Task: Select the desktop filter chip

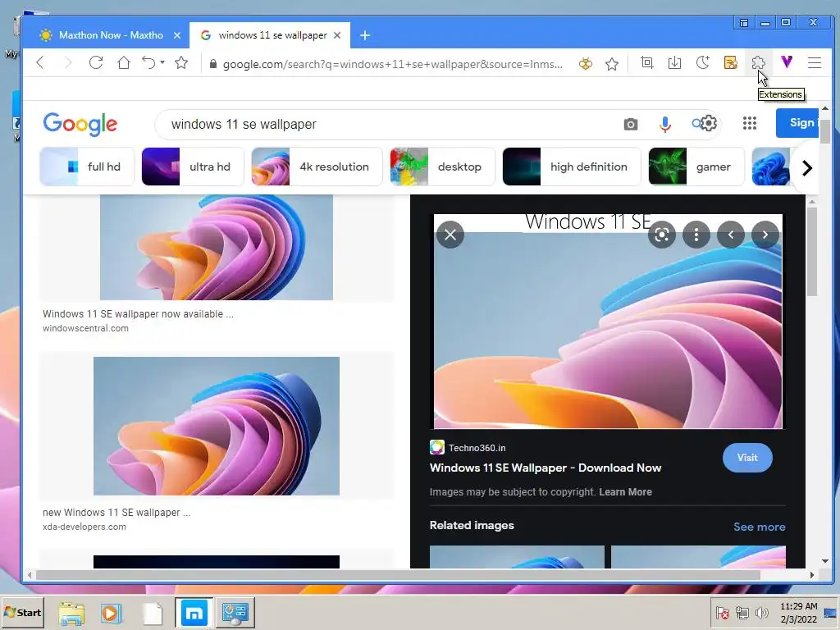Action: click(442, 167)
